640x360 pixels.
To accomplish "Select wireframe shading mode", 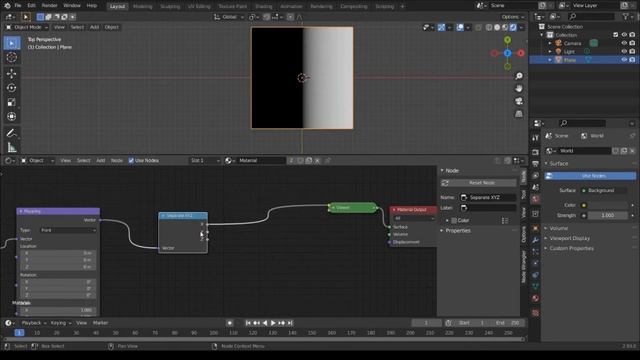I will pos(489,27).
